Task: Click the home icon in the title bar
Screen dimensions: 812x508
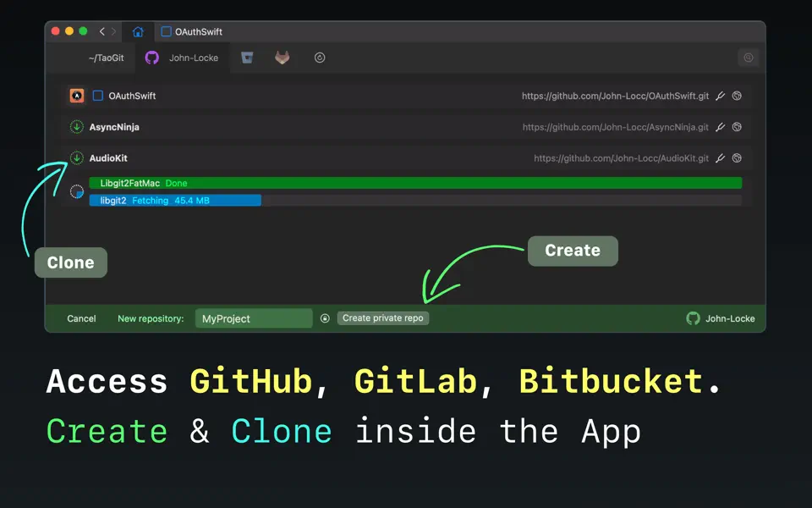Action: tap(138, 31)
